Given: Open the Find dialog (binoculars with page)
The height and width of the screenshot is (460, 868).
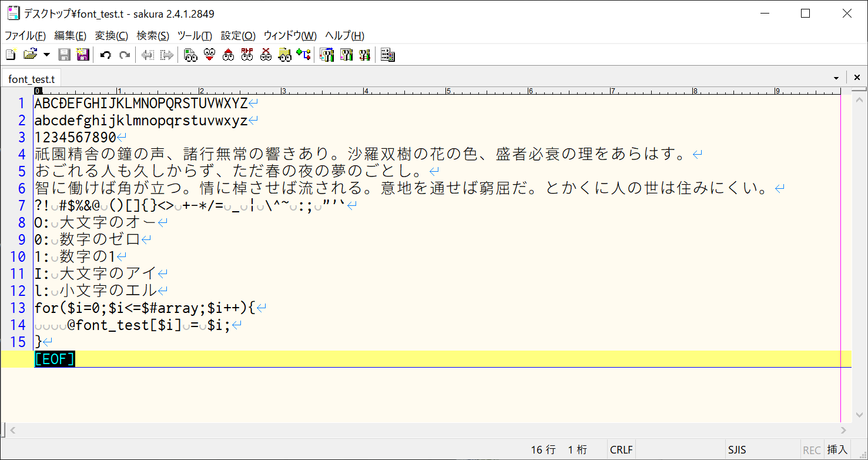Looking at the screenshot, I should (x=190, y=55).
